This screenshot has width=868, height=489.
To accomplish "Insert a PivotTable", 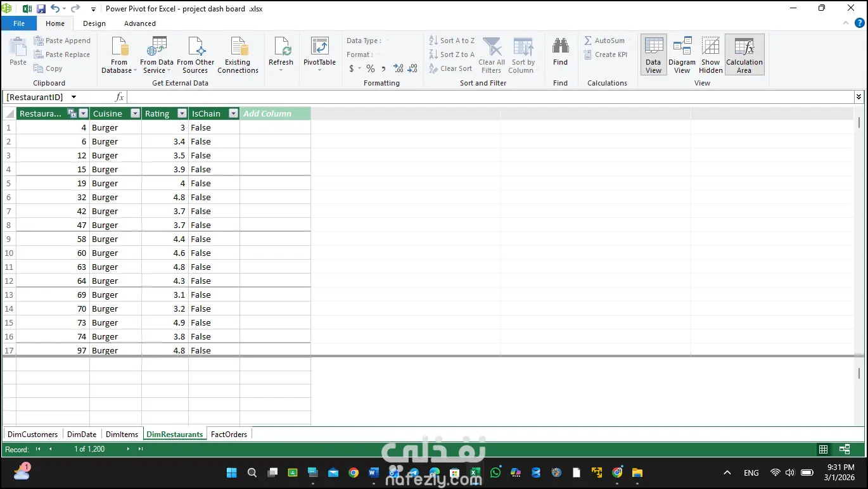I will (319, 55).
